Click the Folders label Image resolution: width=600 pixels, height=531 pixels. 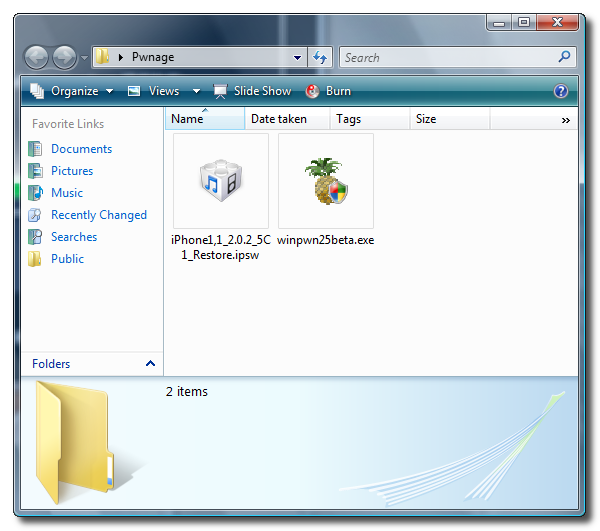pyautogui.click(x=51, y=363)
